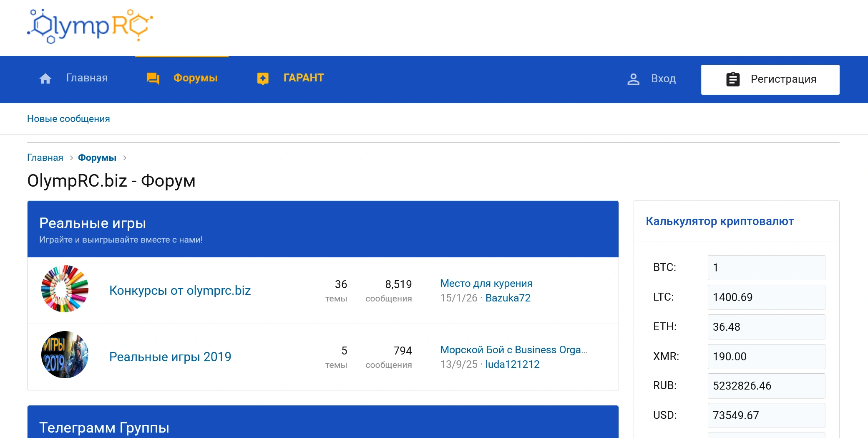The width and height of the screenshot is (868, 438).
Task: Click the chat bubbles Форумы icon
Action: [x=153, y=78]
